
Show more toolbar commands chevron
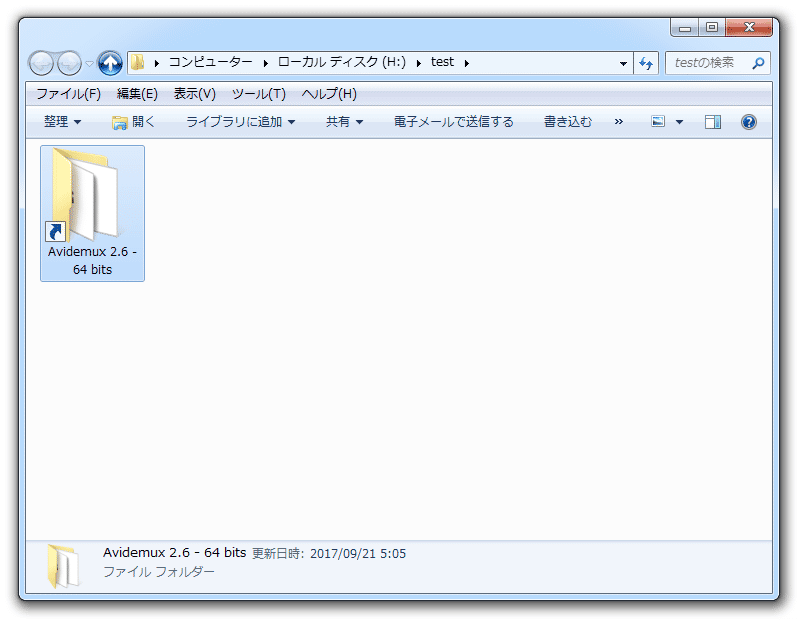click(x=619, y=122)
